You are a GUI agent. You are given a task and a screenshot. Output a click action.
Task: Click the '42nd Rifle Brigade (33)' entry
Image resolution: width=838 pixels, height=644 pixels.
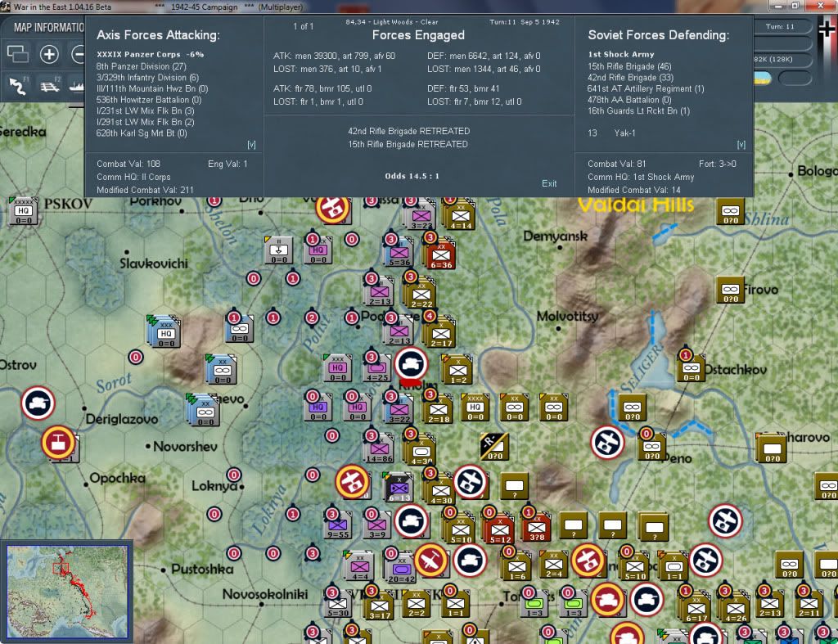coord(631,78)
